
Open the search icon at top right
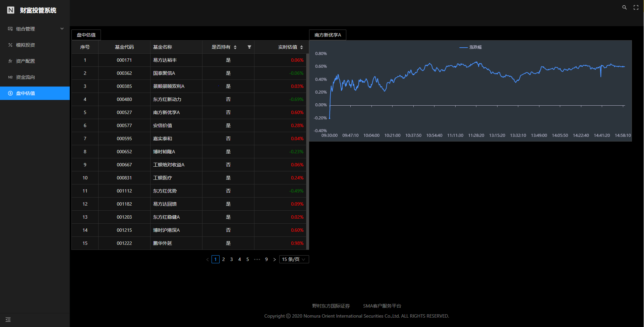click(624, 7)
